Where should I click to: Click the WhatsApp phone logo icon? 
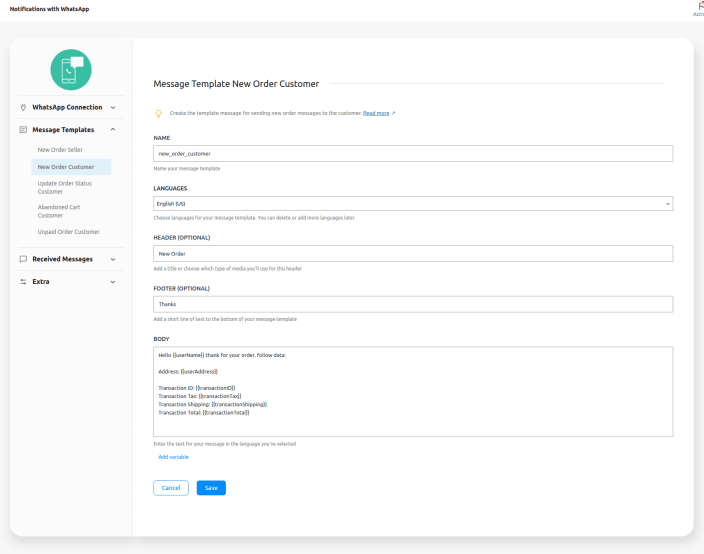pos(70,69)
